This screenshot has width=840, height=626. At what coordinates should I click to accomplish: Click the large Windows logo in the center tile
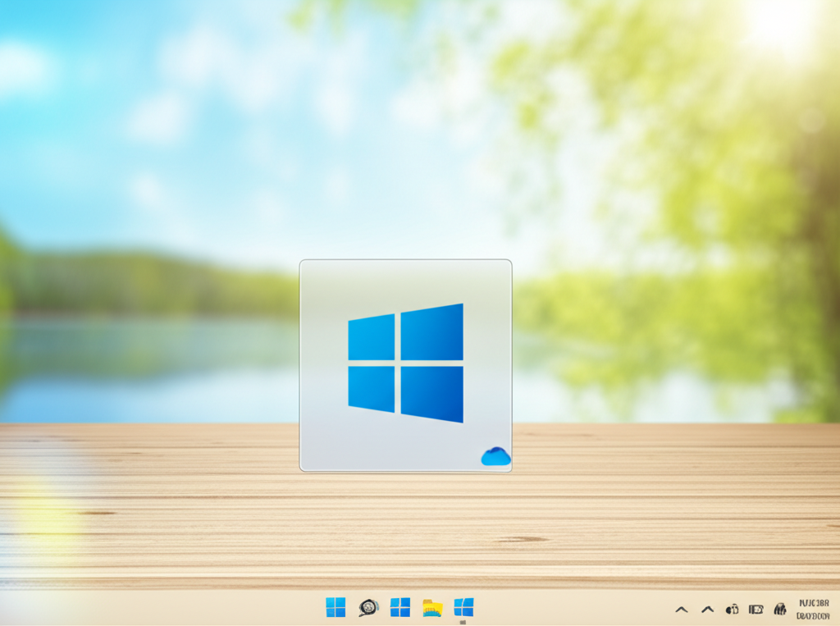[405, 363]
